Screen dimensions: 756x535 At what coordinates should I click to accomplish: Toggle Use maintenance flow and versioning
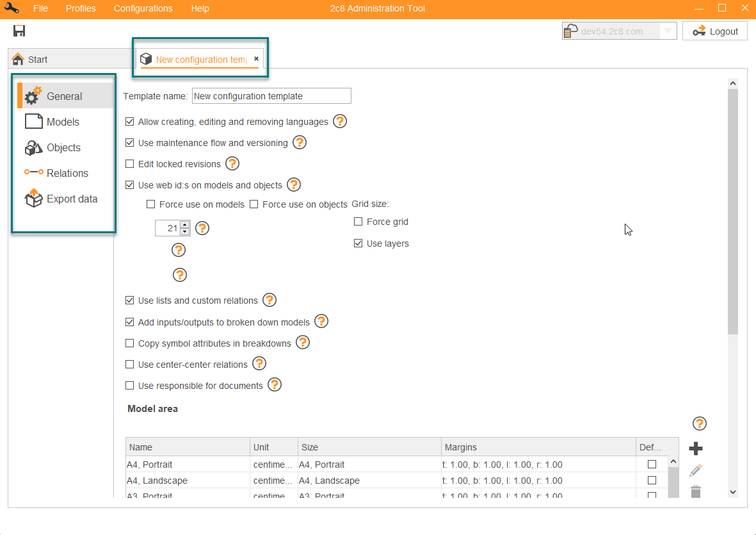coord(130,143)
